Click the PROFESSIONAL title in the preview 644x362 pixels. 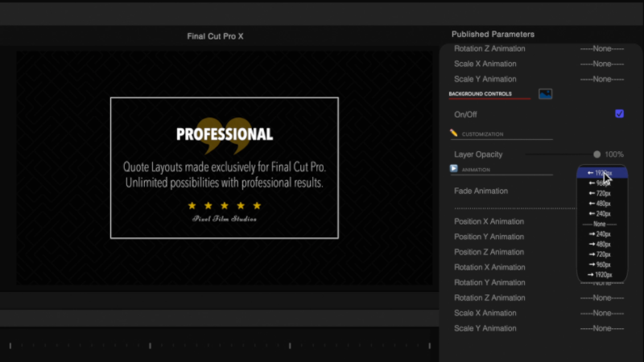[x=225, y=134]
